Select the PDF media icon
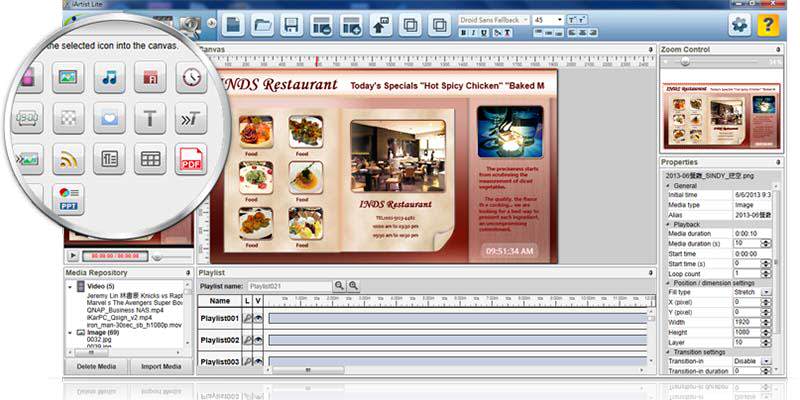Image resolution: width=800 pixels, height=400 pixels. (191, 159)
